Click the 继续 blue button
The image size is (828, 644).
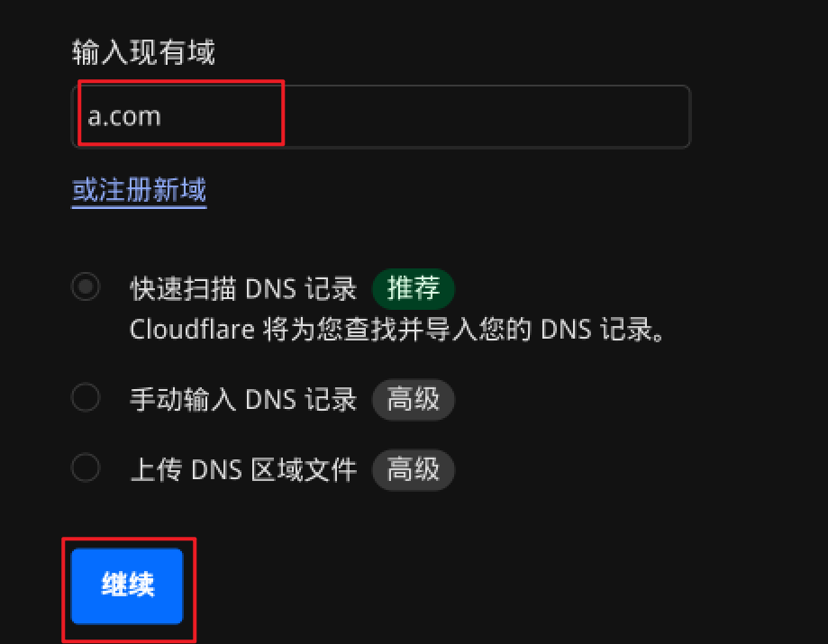click(127, 586)
